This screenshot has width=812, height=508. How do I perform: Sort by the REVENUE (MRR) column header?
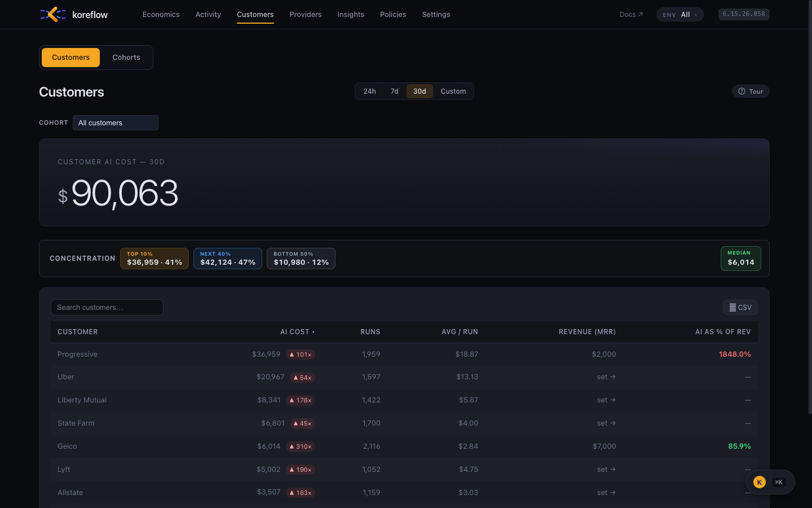pos(588,332)
